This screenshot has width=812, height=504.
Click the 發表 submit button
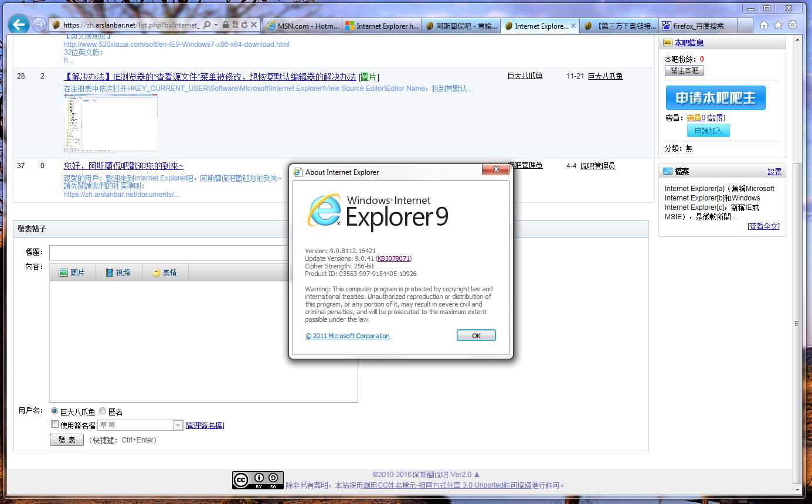coord(67,440)
